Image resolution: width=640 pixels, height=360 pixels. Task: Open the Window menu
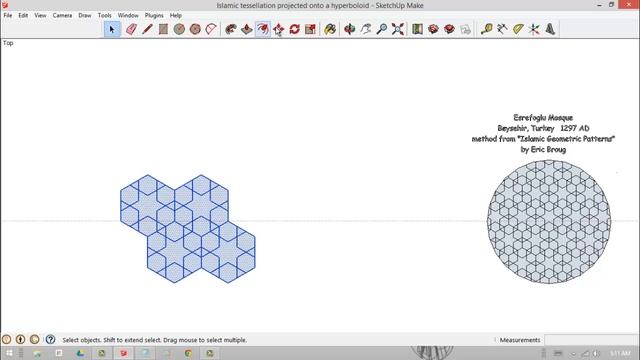point(128,15)
